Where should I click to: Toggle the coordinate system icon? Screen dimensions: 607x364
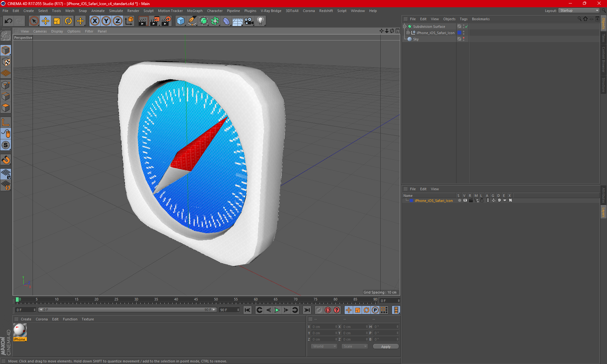click(x=129, y=21)
